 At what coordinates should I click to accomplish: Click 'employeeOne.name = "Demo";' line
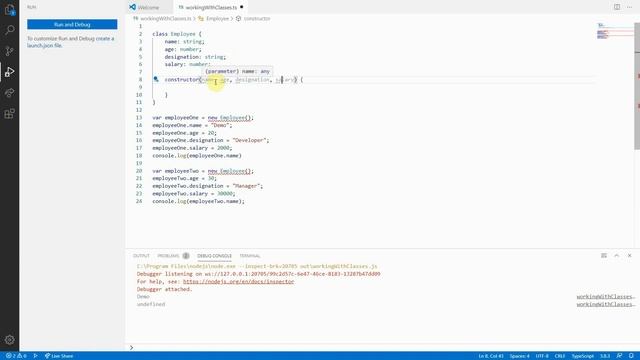pyautogui.click(x=192, y=125)
